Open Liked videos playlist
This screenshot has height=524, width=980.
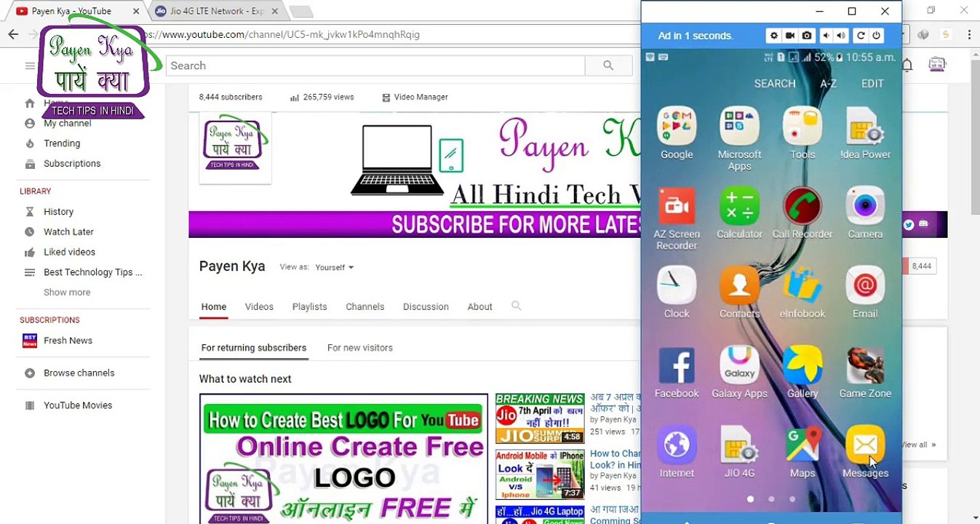click(x=69, y=253)
